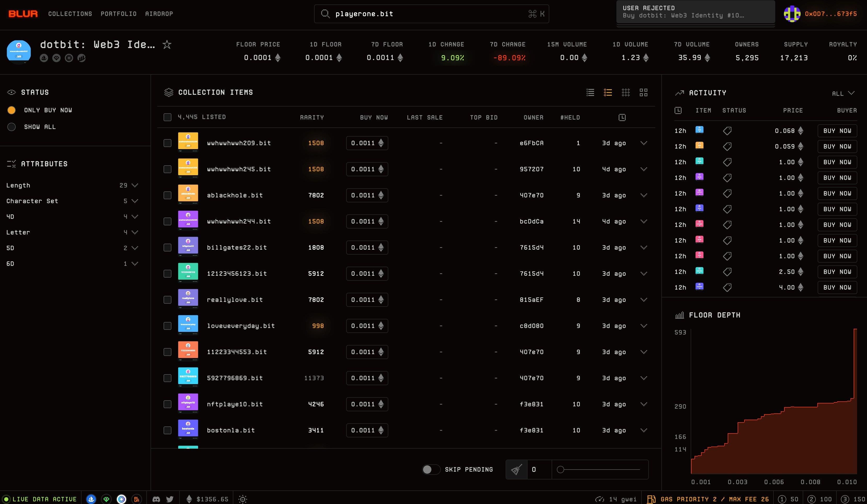The width and height of the screenshot is (867, 504).
Task: Check the box for ablackhole.bit
Action: pyautogui.click(x=167, y=195)
